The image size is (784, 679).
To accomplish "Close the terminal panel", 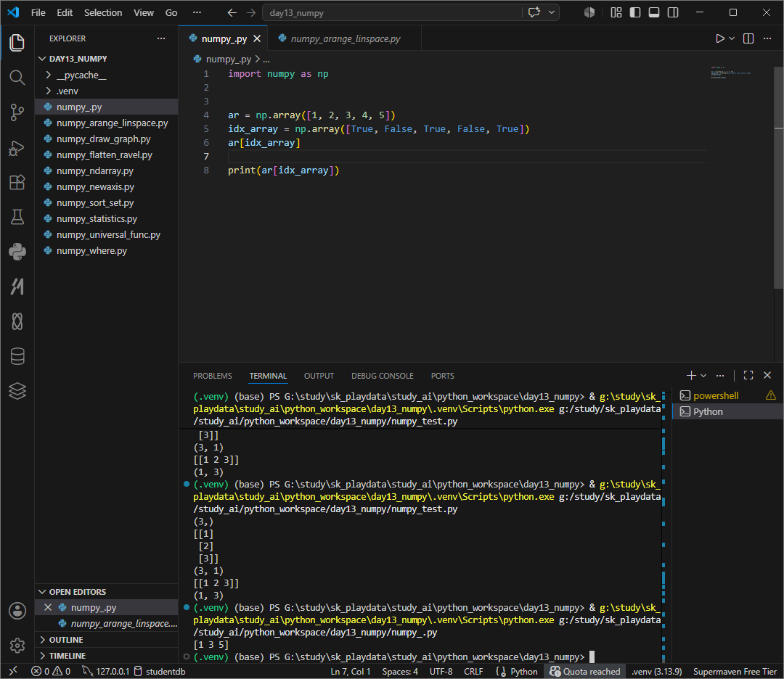I will pos(767,375).
